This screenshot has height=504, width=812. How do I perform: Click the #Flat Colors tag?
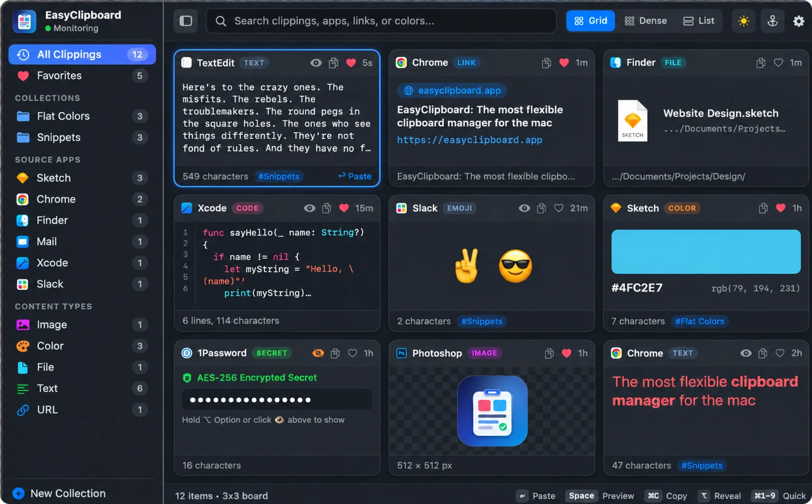click(699, 321)
